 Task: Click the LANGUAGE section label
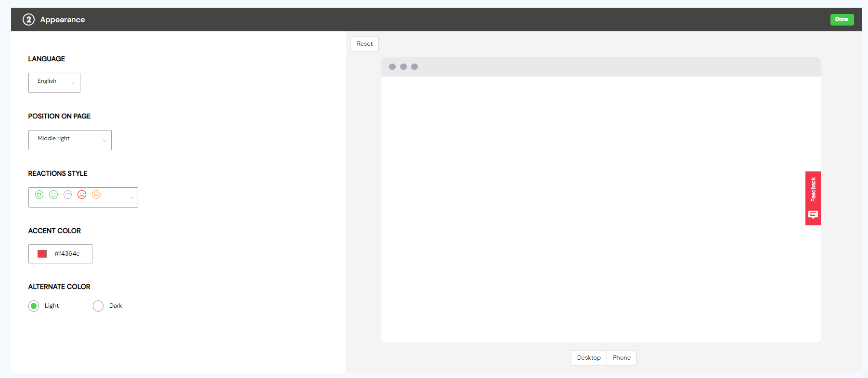pos(46,59)
